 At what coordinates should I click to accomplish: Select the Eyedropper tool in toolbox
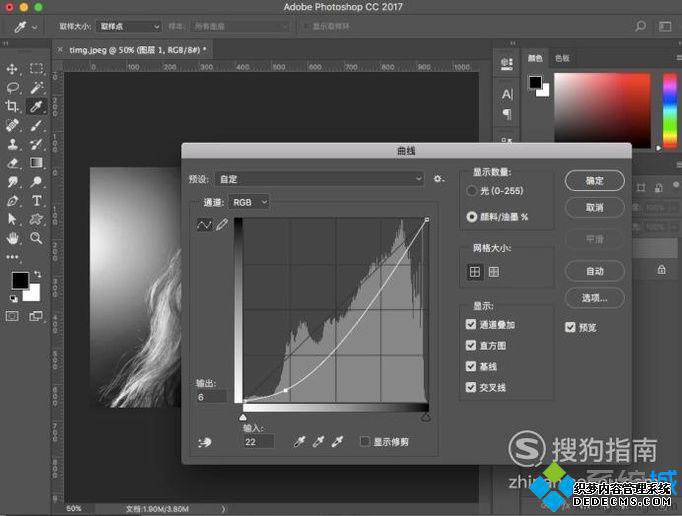(37, 106)
